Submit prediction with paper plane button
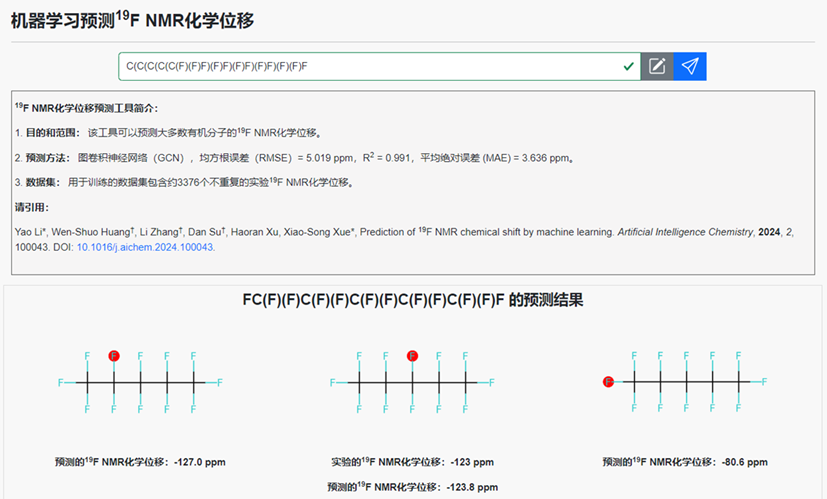 coord(690,66)
